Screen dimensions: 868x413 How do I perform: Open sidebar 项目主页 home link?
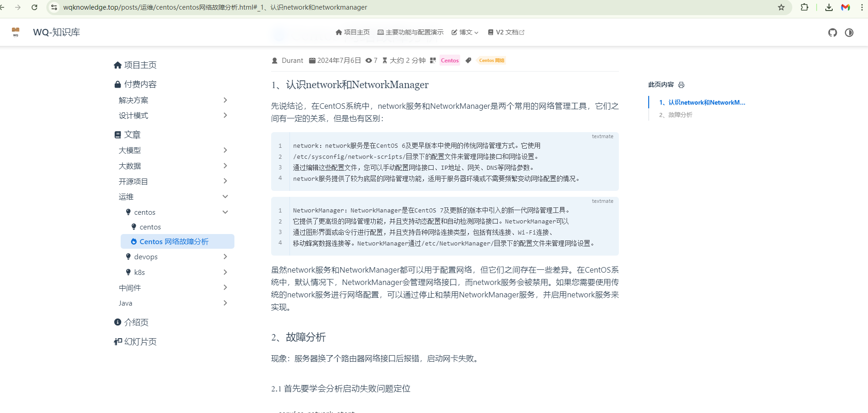(135, 65)
